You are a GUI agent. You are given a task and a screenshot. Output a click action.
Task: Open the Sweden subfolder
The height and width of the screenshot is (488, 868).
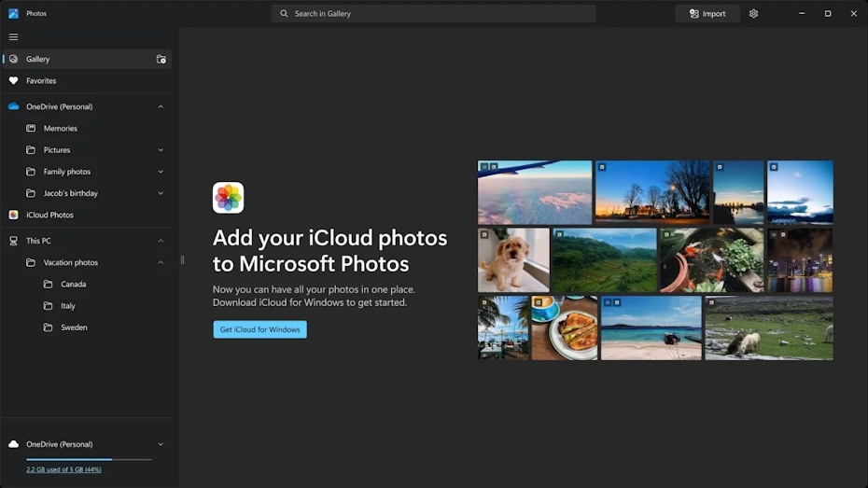(87, 327)
